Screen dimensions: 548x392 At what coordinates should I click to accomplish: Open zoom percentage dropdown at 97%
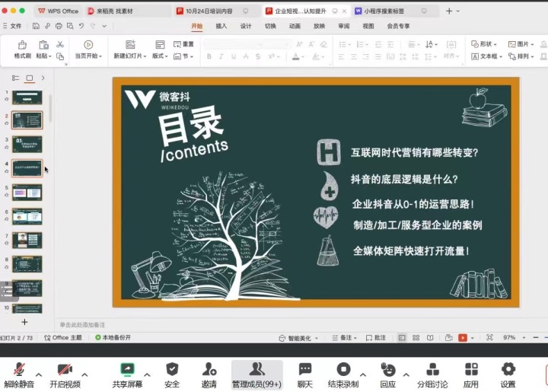tap(524, 337)
